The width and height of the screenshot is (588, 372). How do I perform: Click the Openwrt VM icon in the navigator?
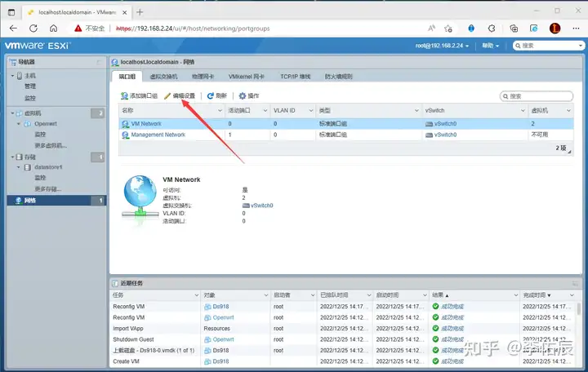[28, 124]
